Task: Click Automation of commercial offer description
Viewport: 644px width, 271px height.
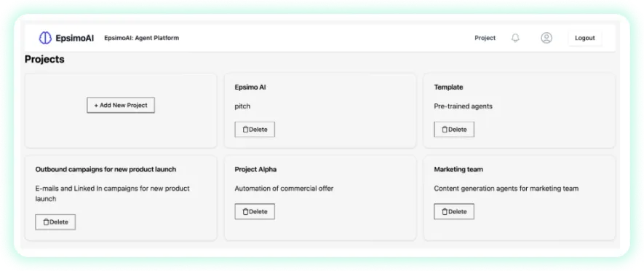Action: coord(285,189)
